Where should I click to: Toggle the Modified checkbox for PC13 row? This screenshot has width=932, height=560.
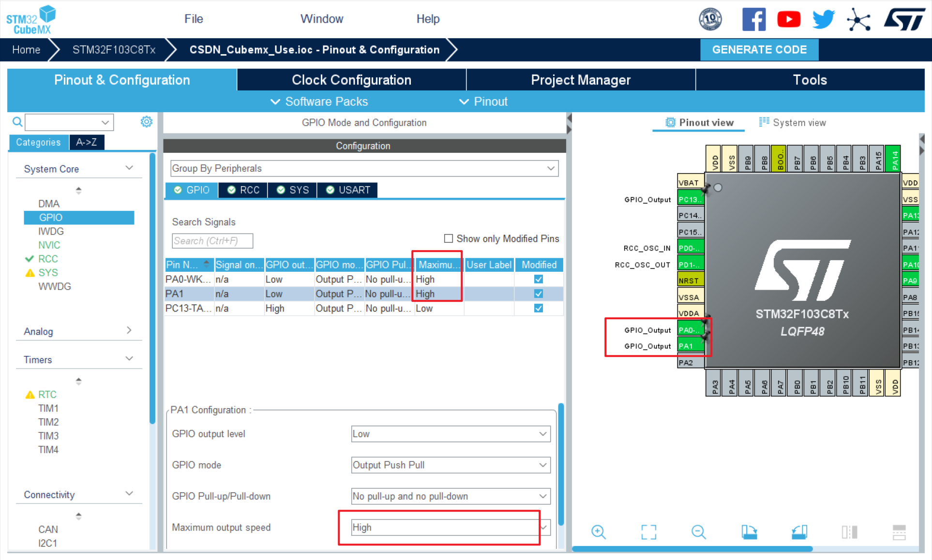click(x=539, y=308)
